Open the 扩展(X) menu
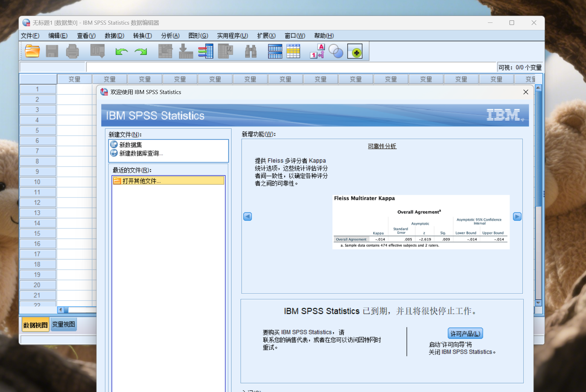The image size is (586, 392). 266,36
